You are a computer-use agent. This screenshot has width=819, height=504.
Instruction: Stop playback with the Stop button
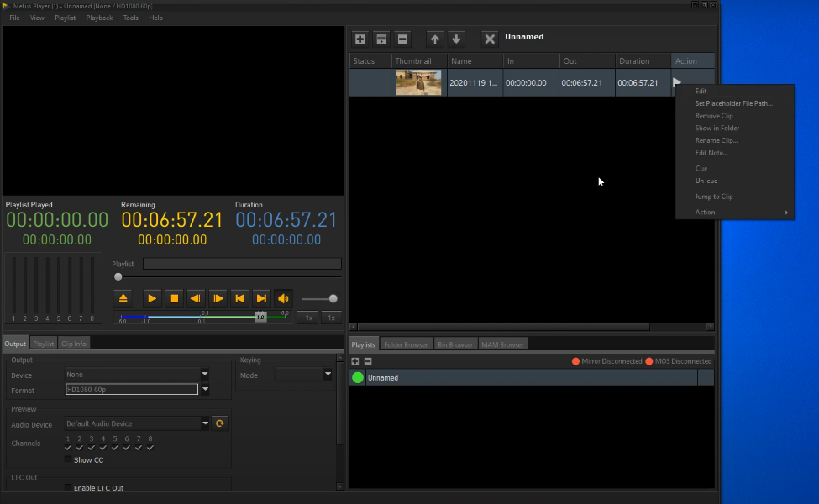[174, 299]
